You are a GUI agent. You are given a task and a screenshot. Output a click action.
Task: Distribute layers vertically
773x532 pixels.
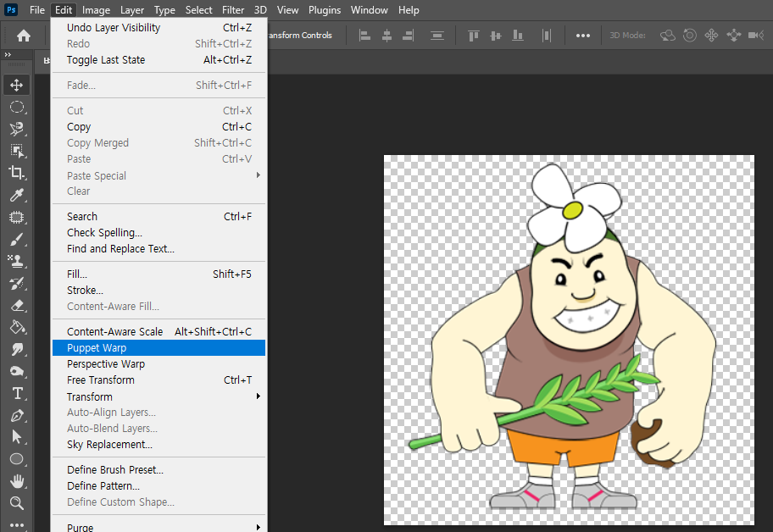(x=437, y=36)
